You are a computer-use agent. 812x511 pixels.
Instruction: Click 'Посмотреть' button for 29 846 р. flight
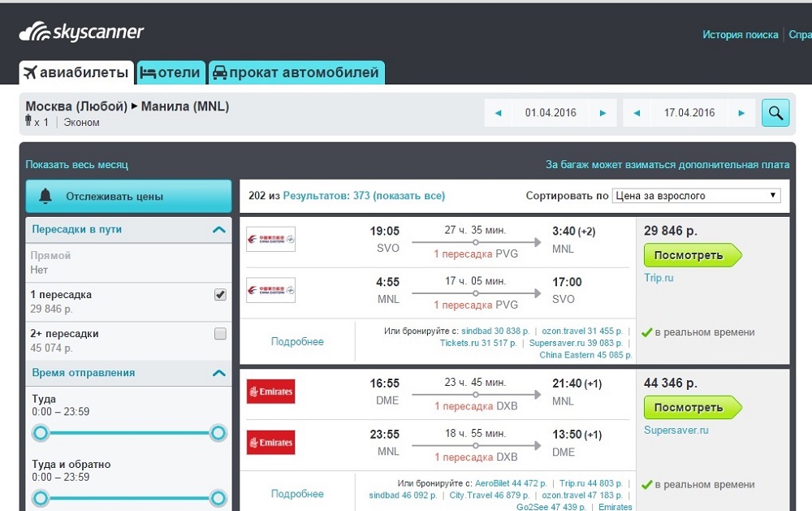click(693, 255)
